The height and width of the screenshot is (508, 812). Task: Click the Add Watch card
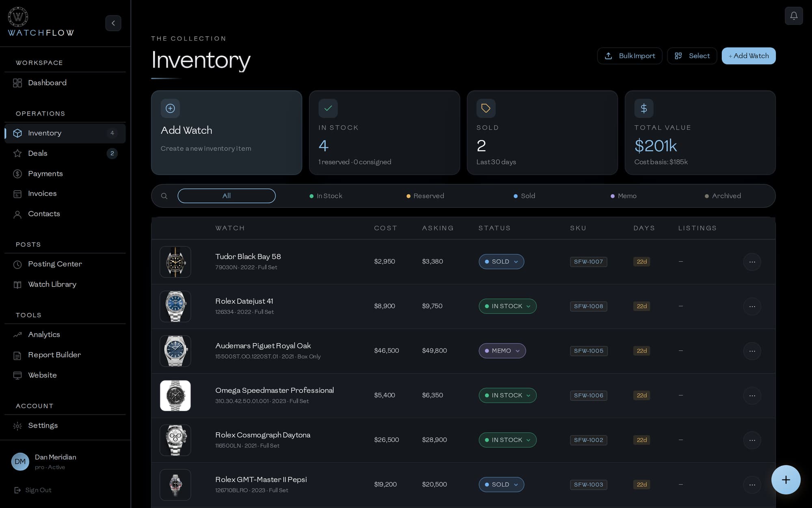227,133
